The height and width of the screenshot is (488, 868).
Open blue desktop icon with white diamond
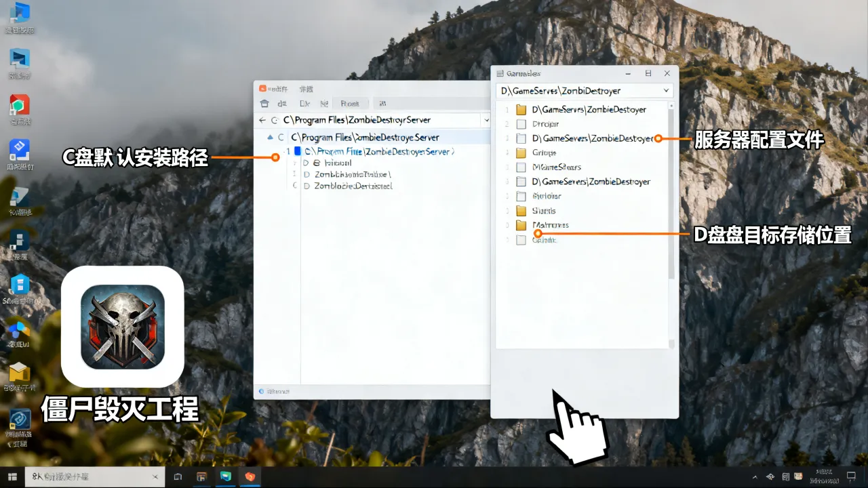(20, 150)
